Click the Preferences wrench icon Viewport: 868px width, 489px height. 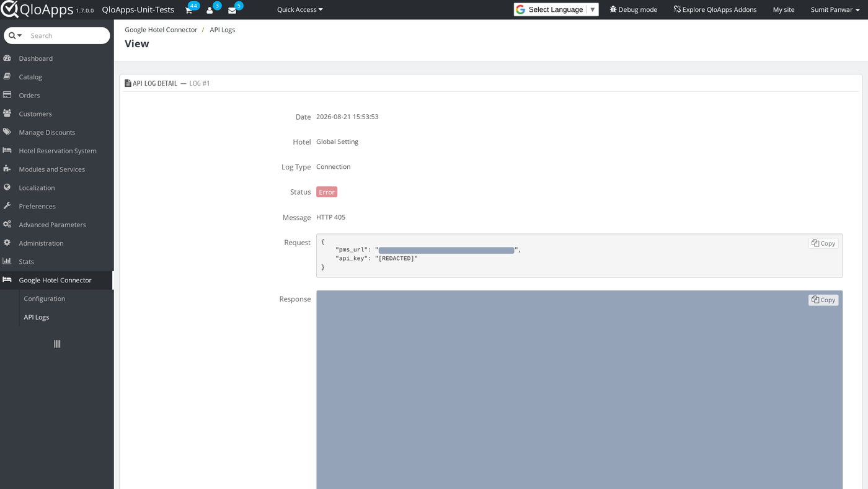point(7,206)
